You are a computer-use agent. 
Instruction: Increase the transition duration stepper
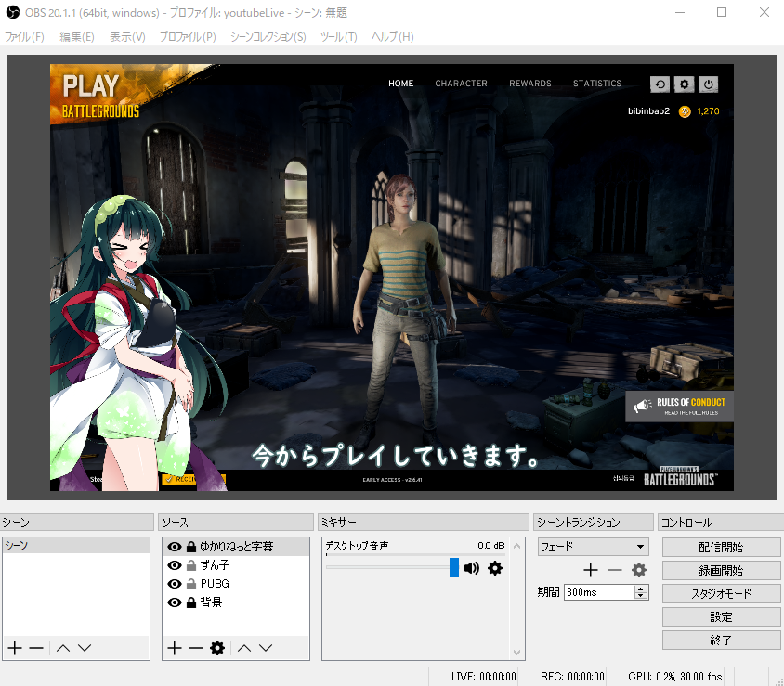(641, 589)
